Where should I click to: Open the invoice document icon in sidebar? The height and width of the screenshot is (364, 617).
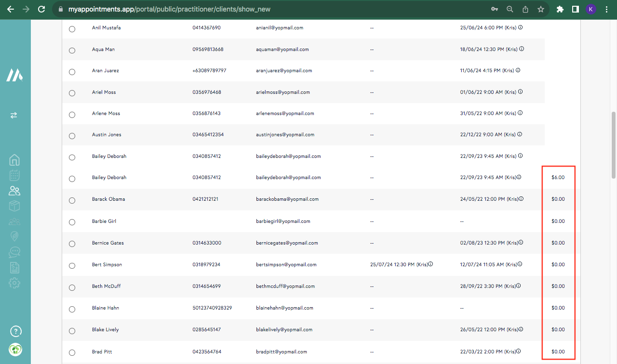pos(14,267)
